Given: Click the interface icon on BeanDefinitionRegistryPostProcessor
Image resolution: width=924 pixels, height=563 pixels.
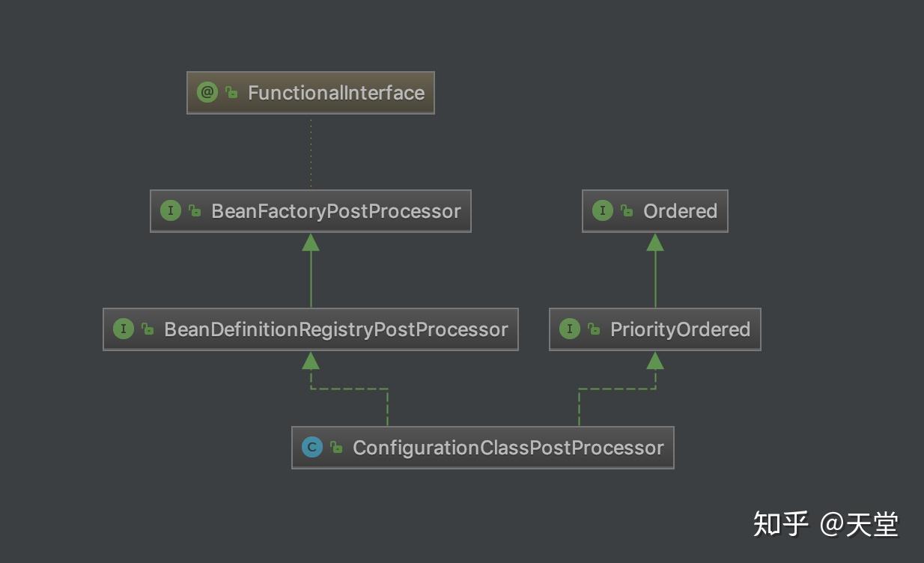Looking at the screenshot, I should (x=123, y=329).
